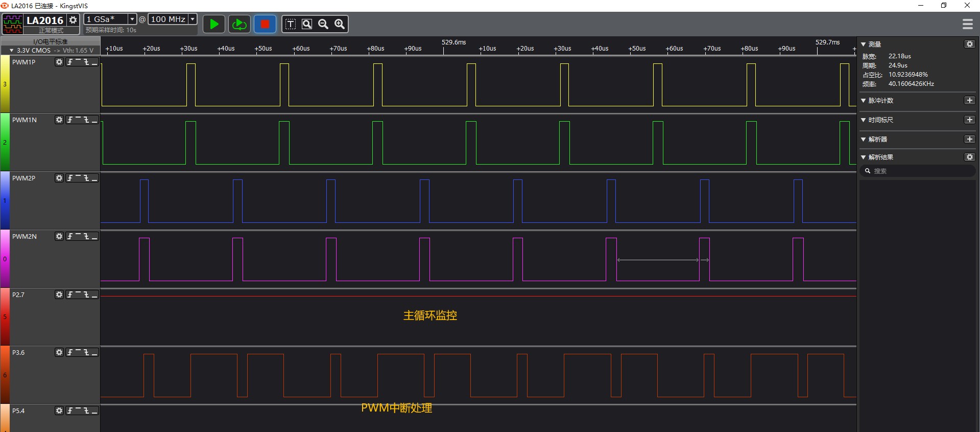Collapse the 解析器 section

click(x=863, y=140)
